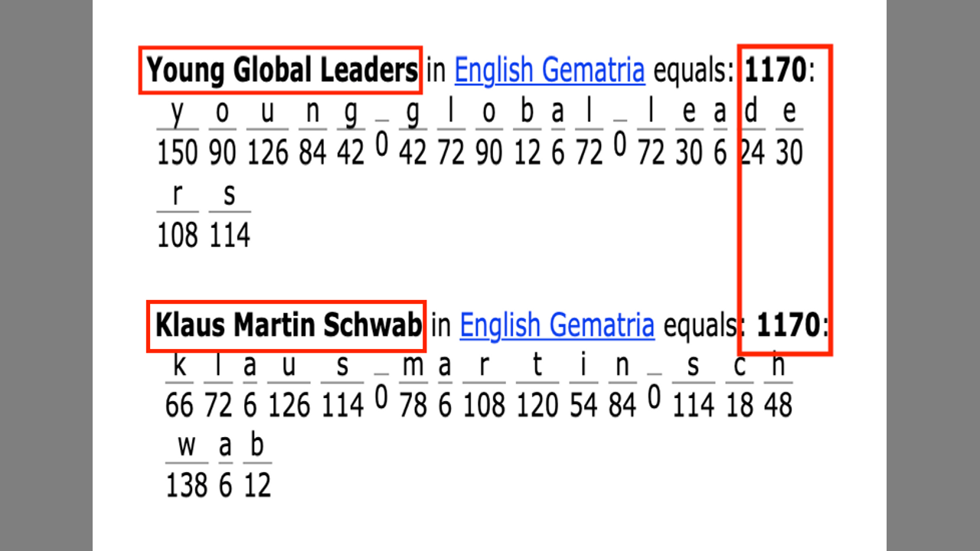Viewport: 980px width, 551px height.
Task: Click the letter y in young
Action: click(x=178, y=112)
